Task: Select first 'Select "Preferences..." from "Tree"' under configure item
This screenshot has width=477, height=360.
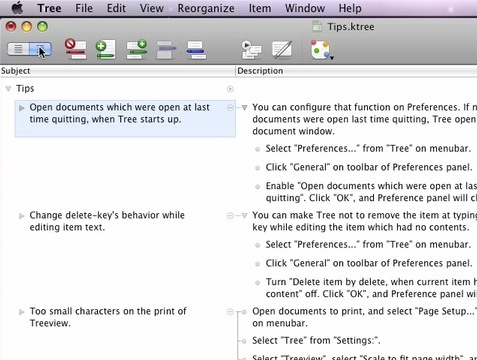Action: click(368, 148)
